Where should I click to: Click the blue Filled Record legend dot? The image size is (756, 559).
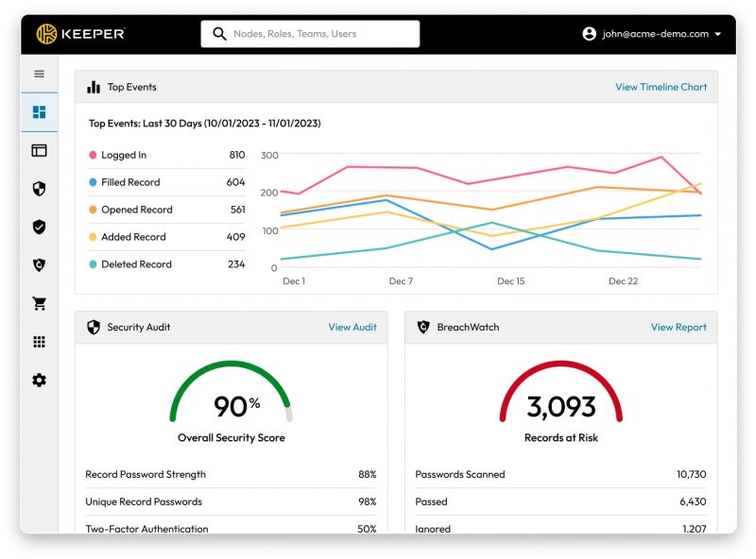pos(93,182)
